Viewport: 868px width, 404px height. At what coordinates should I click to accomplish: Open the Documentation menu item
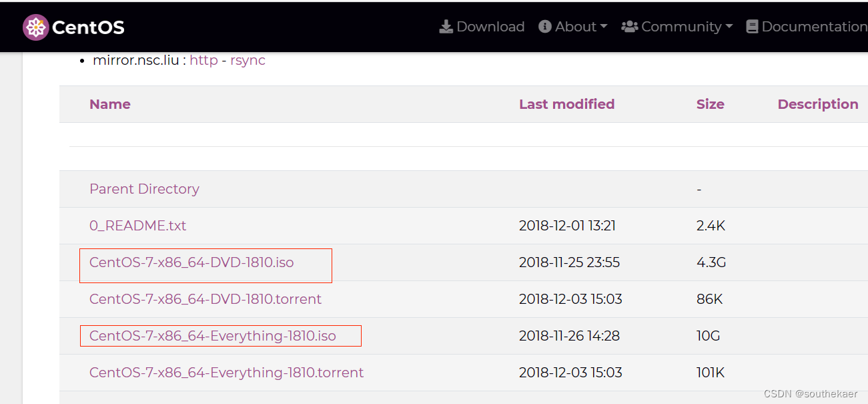pos(813,26)
